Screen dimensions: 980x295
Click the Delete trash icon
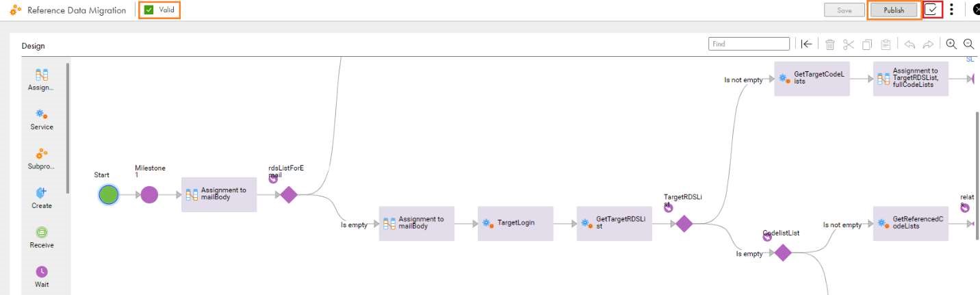pyautogui.click(x=830, y=44)
